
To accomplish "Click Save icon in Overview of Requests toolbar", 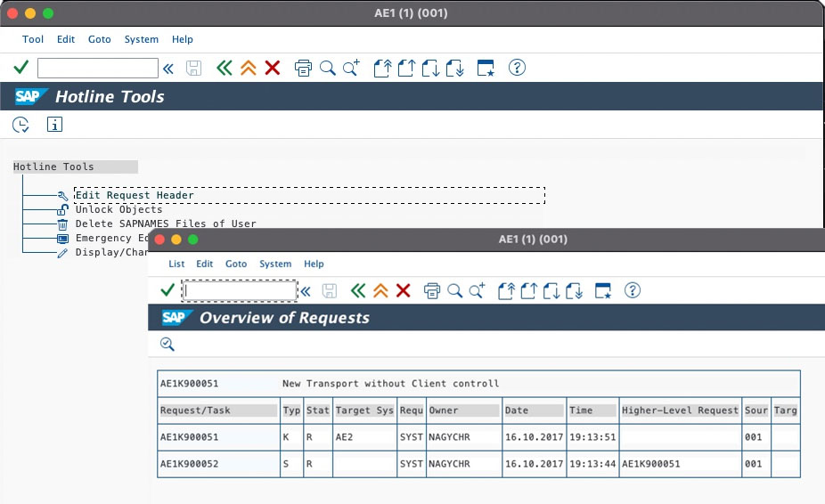I will tap(330, 291).
